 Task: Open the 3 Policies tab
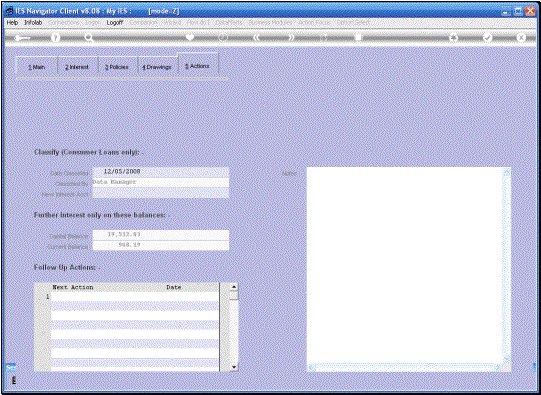[x=117, y=67]
